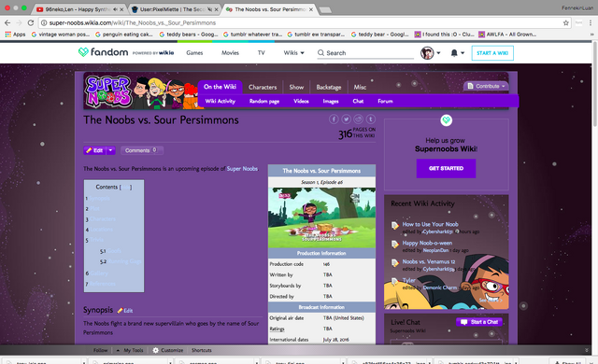Select the On the Wiki tab
The height and width of the screenshot is (364, 598).
tap(220, 87)
